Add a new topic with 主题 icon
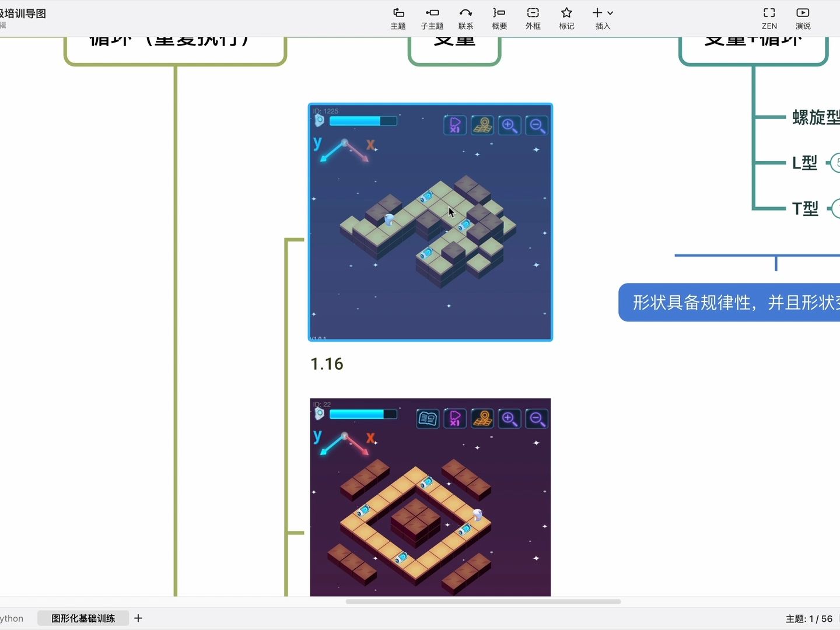Viewport: 840px width, 630px height. (398, 16)
